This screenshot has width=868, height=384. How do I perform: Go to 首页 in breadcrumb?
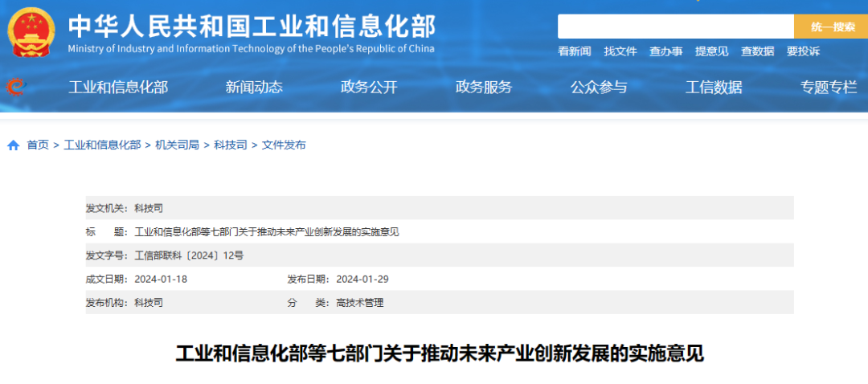pos(38,145)
